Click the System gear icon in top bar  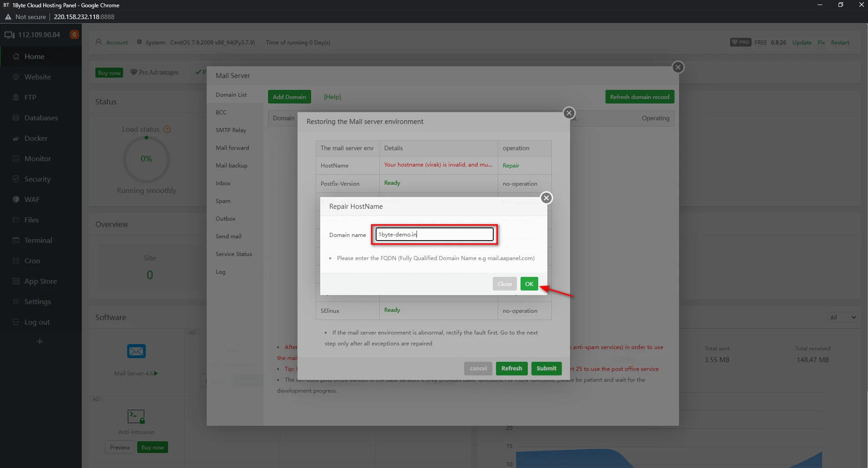[x=139, y=42]
